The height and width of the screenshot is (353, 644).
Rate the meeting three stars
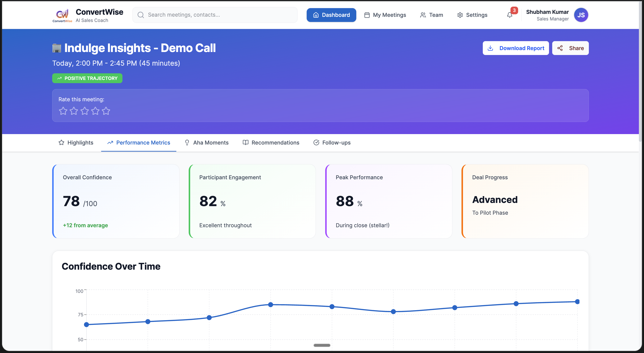click(x=85, y=111)
